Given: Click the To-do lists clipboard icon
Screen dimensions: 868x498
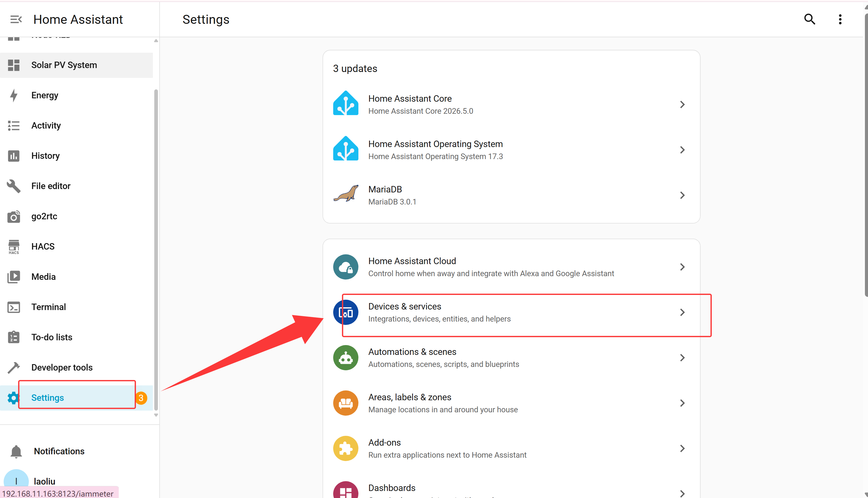Looking at the screenshot, I should click(14, 337).
